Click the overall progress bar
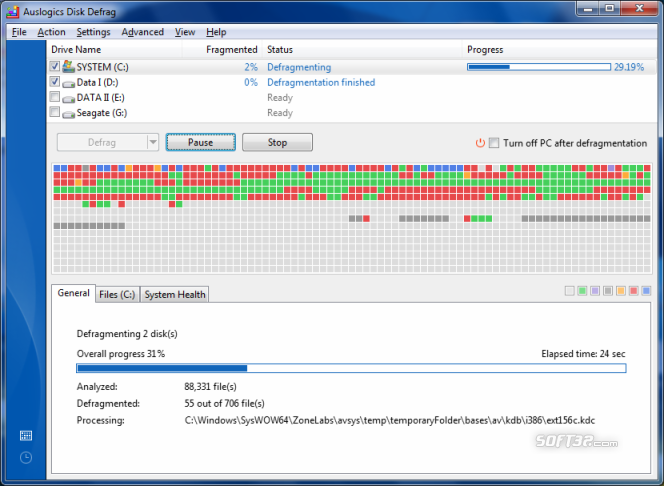Viewport: 664px width, 486px height. [351, 368]
